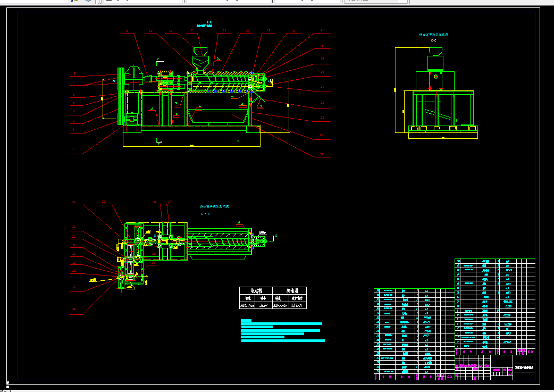Screen dimensions: 554x392
Task: Select the A - A section label
Action: (x=205, y=214)
